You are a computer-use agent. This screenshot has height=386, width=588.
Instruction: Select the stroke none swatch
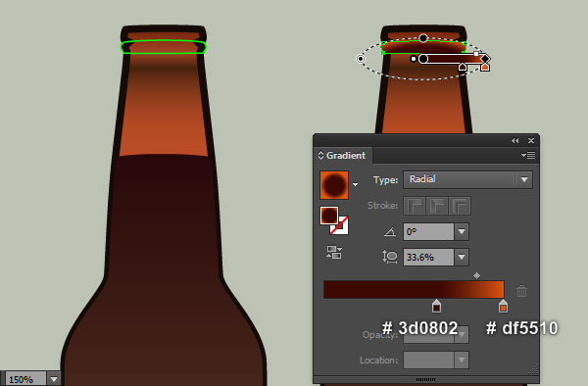tap(340, 226)
